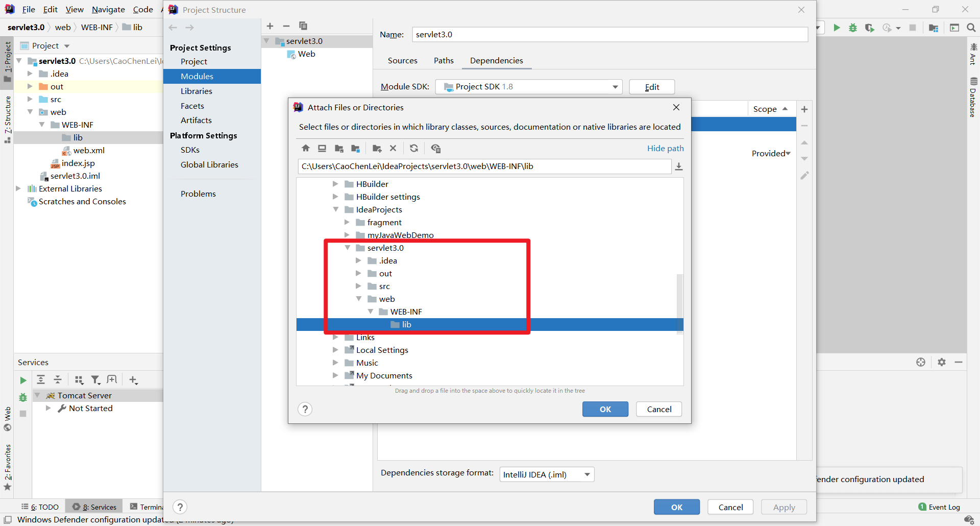Jump to desktop directory icon in Attach dialog
The height and width of the screenshot is (526, 980).
click(322, 148)
